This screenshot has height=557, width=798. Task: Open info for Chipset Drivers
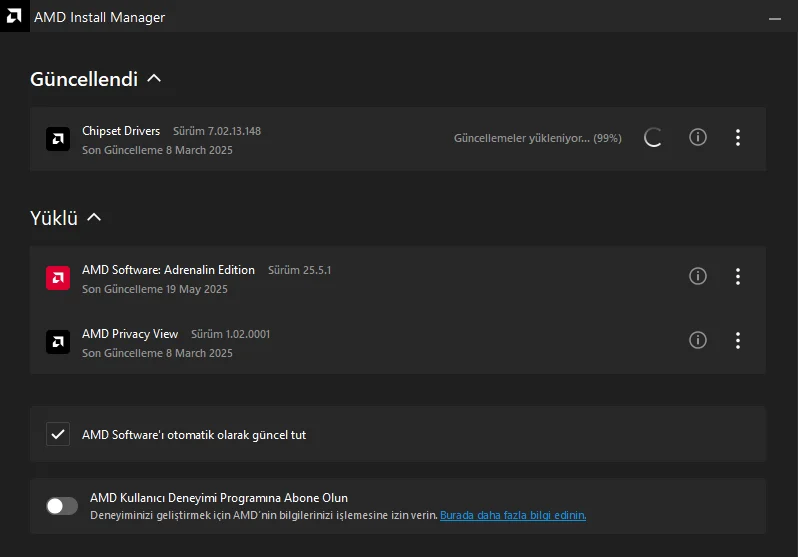pyautogui.click(x=698, y=137)
